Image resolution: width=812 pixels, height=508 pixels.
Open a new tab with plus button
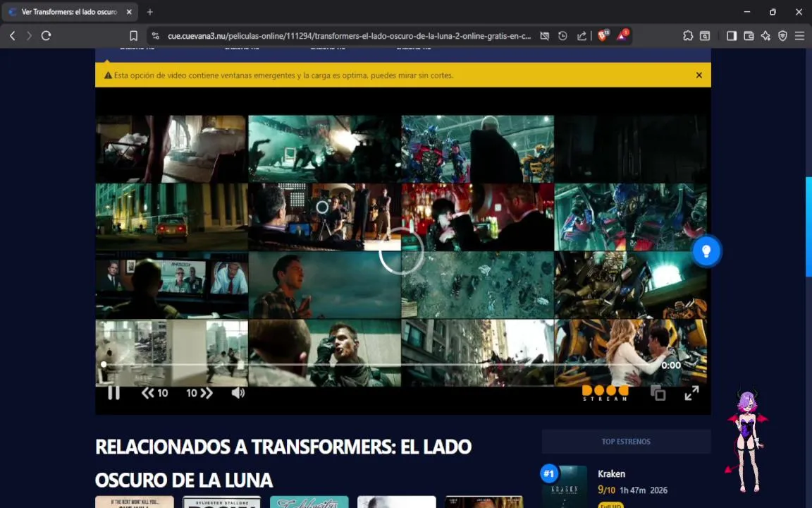tap(149, 11)
